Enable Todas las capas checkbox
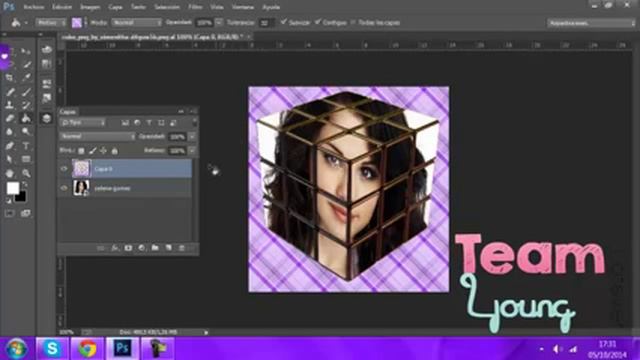Viewport: 640px width, 360px height. 353,22
